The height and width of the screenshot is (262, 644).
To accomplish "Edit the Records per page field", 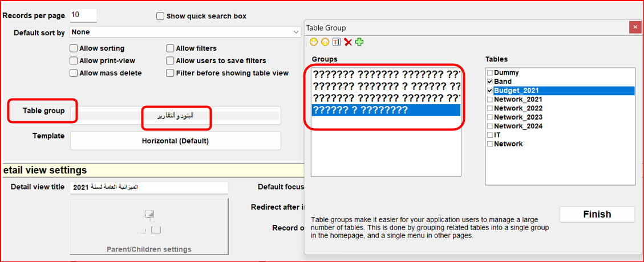I will (83, 15).
